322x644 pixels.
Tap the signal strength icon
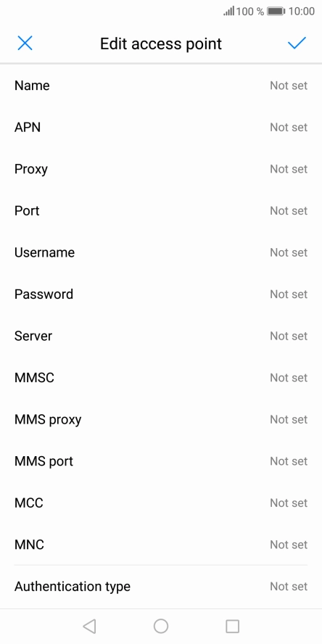point(228,11)
